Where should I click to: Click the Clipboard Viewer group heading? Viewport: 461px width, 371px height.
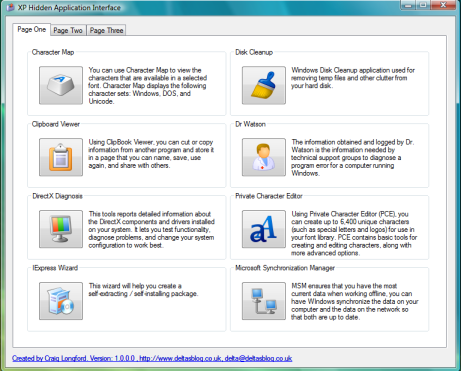(x=56, y=124)
